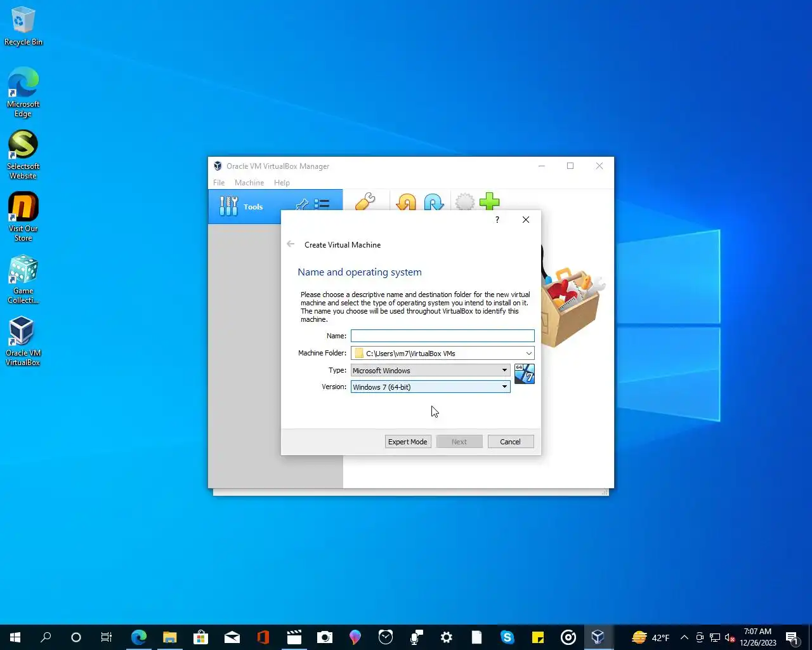Open the Tools list menu icon
This screenshot has width=812, height=650.
pos(322,204)
